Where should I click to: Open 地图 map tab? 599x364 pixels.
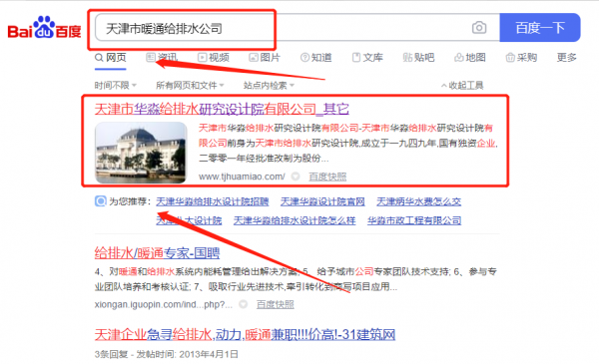click(470, 58)
